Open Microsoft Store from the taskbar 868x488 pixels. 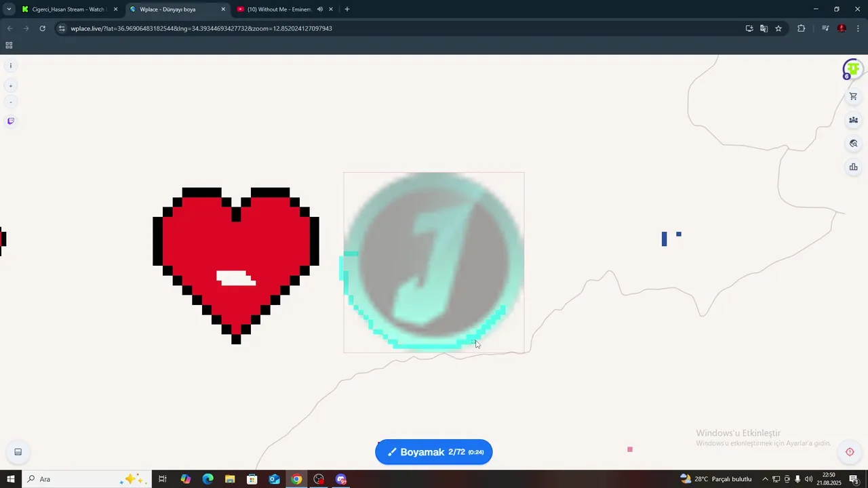[252, 479]
